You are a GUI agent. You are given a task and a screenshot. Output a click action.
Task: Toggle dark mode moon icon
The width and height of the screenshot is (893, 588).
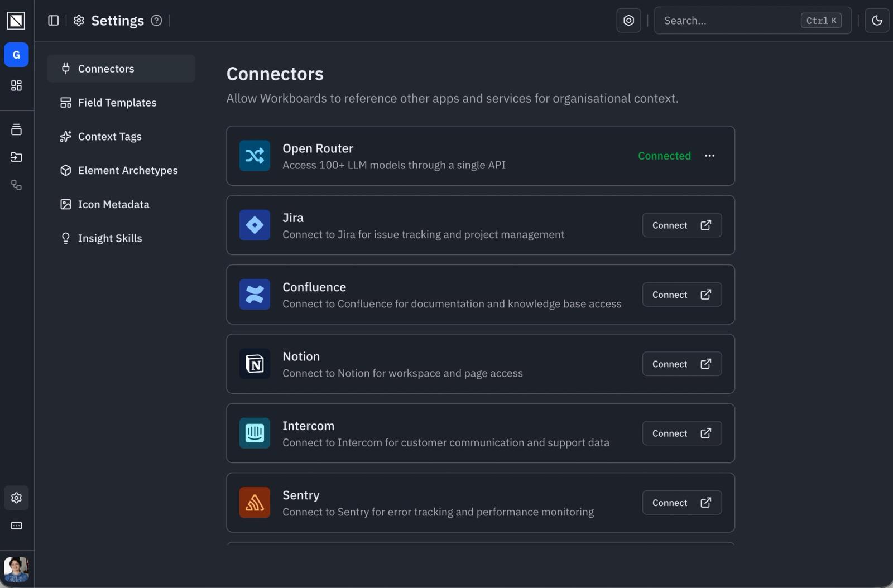[877, 21]
